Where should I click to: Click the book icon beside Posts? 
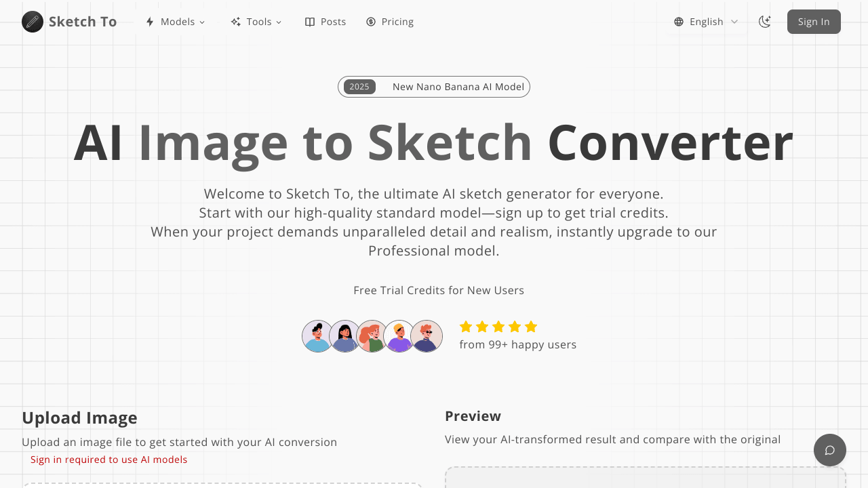point(310,22)
